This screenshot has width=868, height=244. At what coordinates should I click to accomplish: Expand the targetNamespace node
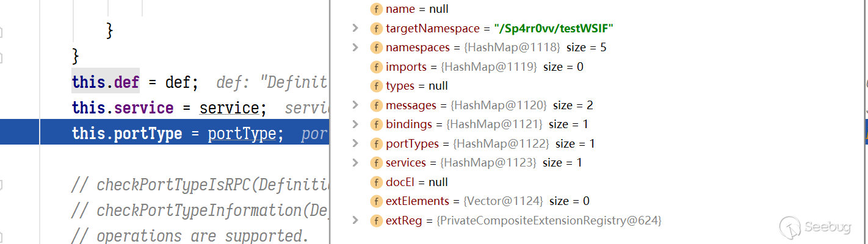(355, 29)
